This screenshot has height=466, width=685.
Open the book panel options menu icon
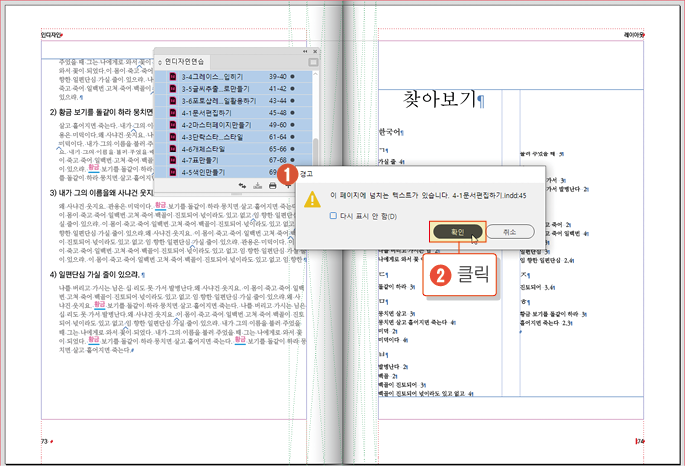coord(313,62)
